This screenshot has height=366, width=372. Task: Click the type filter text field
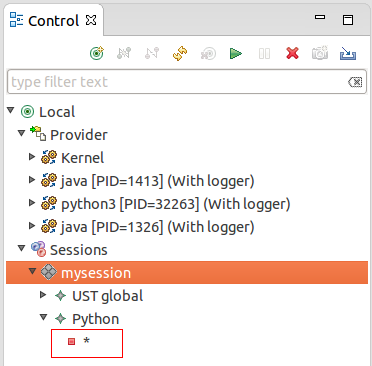coord(178,82)
